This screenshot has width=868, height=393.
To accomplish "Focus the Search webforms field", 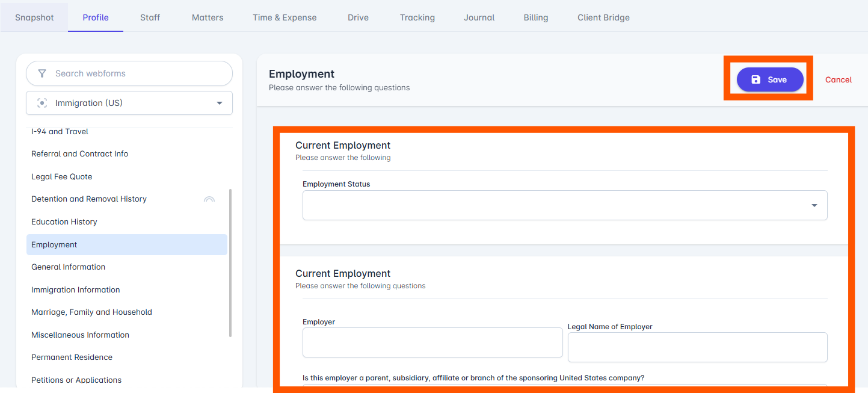I will [x=129, y=73].
